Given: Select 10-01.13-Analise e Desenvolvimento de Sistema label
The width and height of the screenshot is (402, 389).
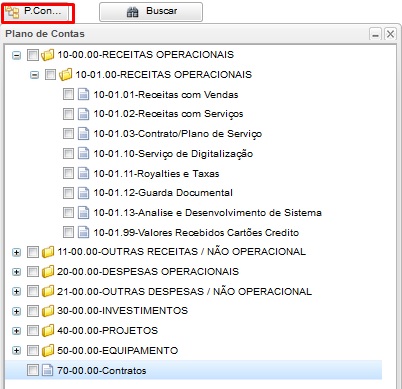Looking at the screenshot, I should click(207, 213).
